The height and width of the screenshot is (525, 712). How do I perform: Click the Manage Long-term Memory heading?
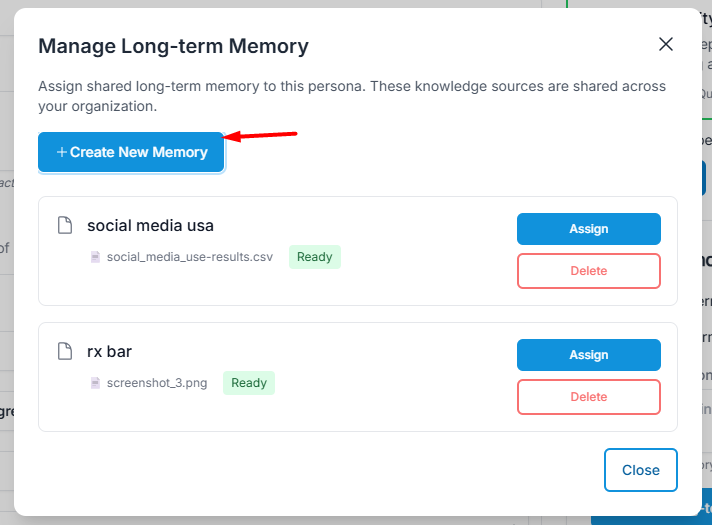173,46
